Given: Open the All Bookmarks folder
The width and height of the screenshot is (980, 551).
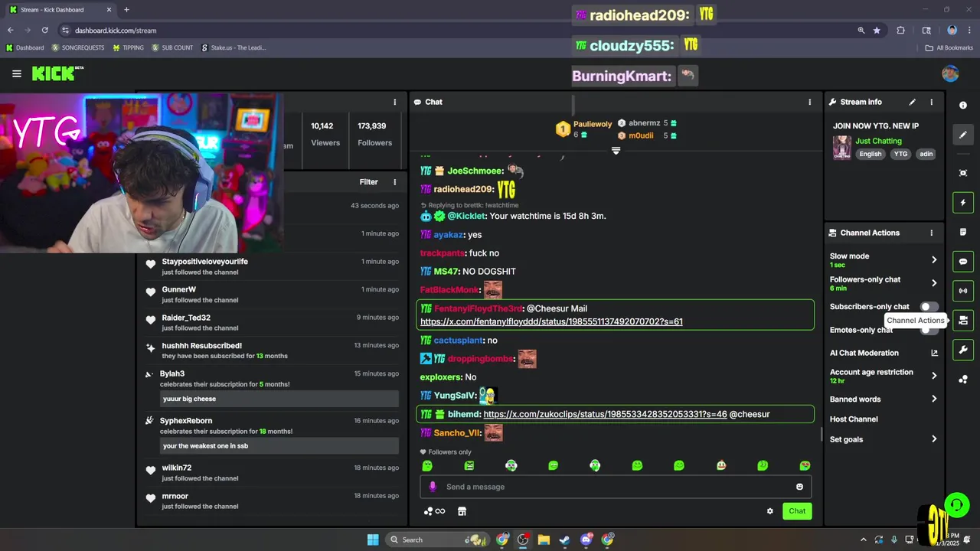Looking at the screenshot, I should point(949,47).
